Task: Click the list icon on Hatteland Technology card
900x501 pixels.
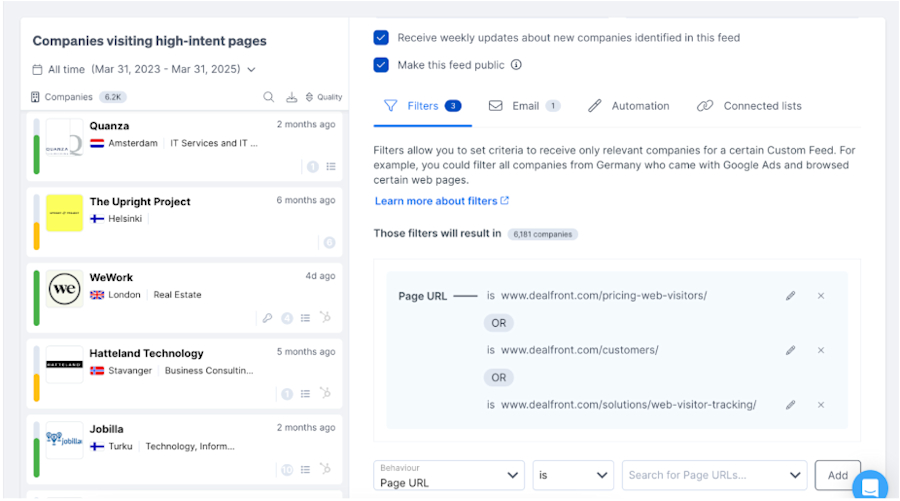Action: (305, 393)
